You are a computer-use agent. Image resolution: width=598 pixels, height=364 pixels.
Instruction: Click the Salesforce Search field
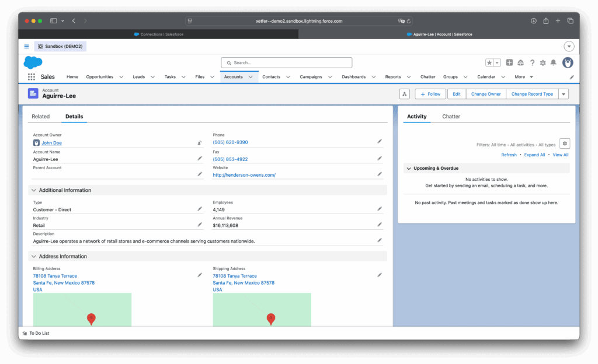pos(286,63)
